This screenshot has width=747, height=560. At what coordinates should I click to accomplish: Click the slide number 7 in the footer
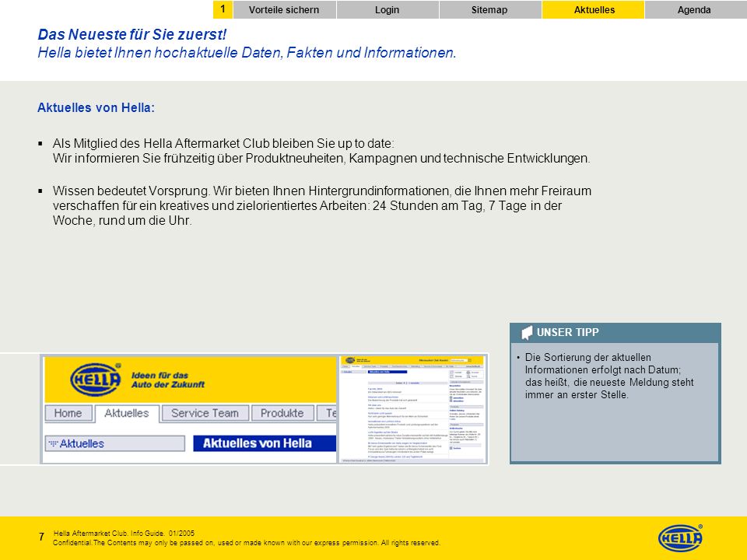41,537
